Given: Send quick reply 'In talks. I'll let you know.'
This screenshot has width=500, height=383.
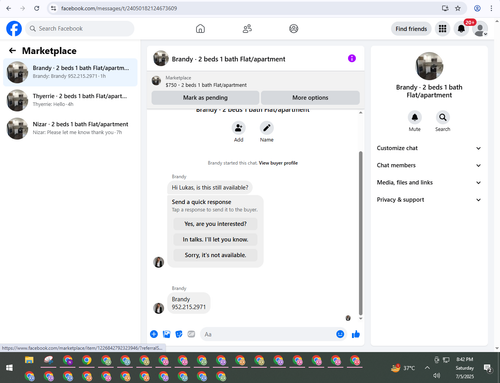Looking at the screenshot, I should (215, 239).
